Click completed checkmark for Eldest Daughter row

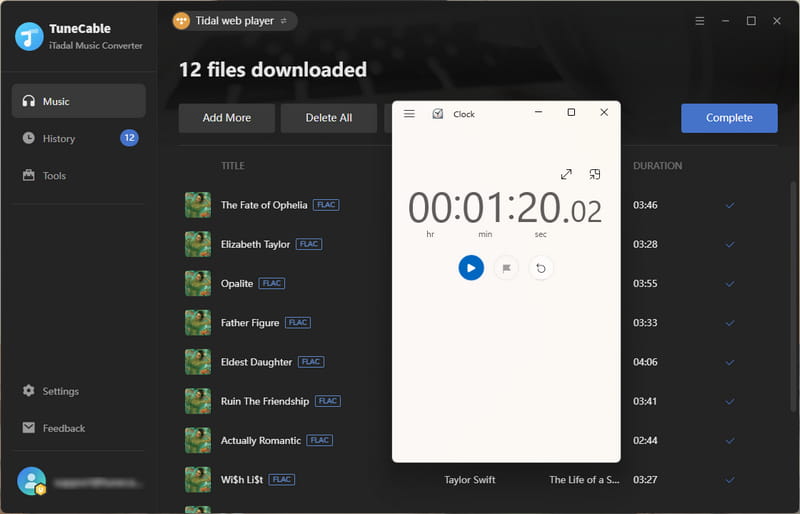(730, 362)
